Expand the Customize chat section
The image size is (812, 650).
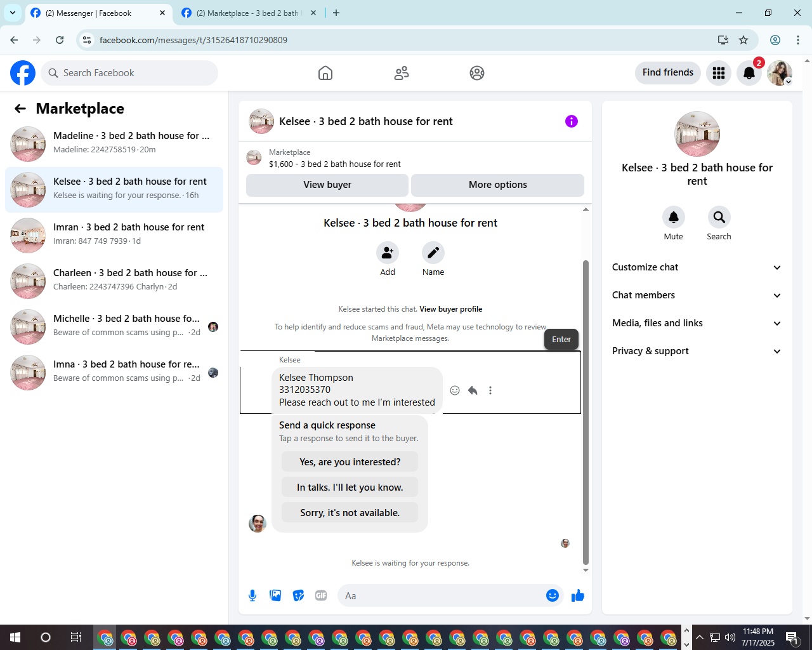click(697, 267)
